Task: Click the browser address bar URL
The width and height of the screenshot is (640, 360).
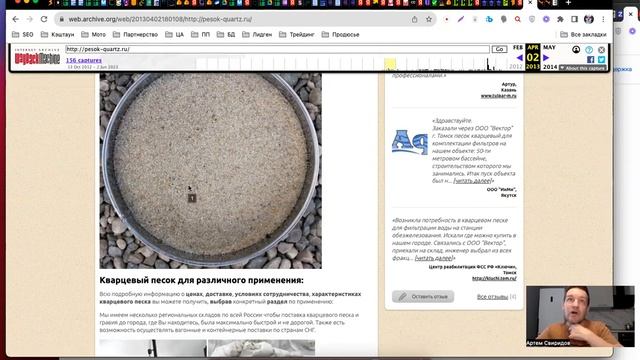Action: click(160, 19)
